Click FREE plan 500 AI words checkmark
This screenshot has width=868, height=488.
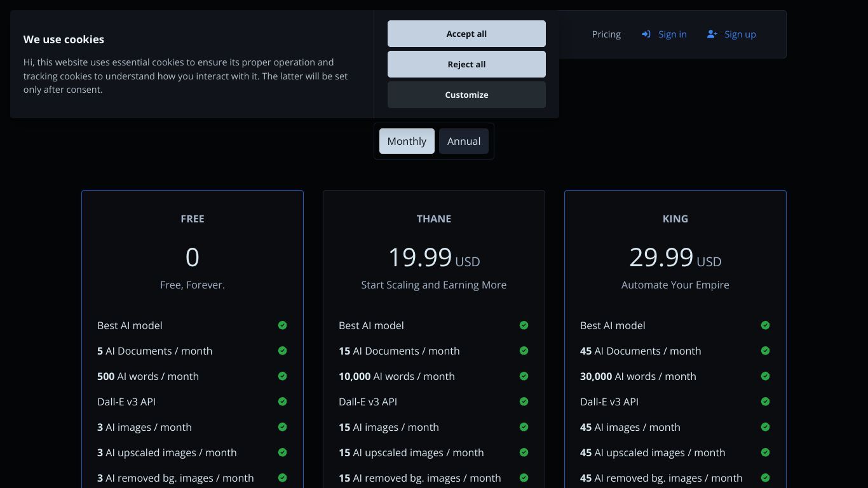click(282, 376)
